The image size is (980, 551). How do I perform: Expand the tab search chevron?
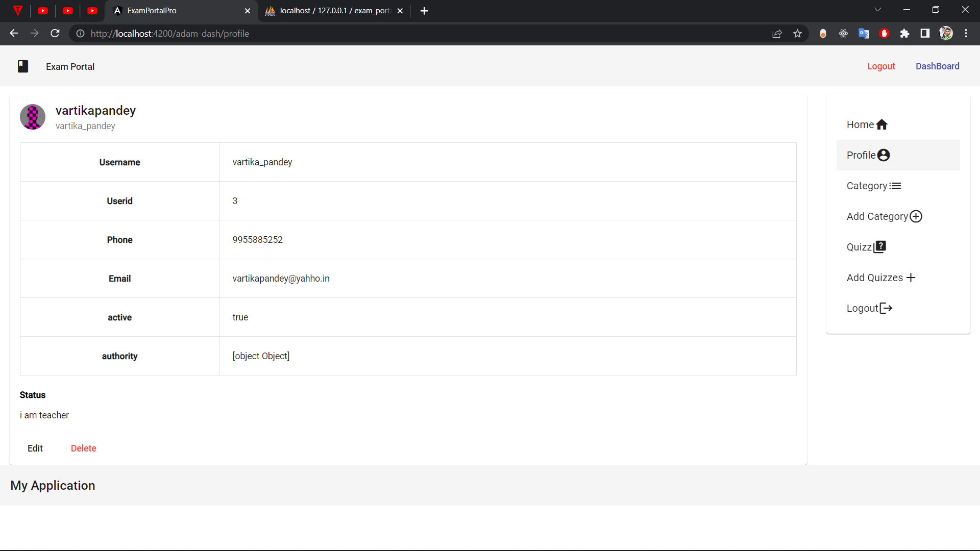pos(877,10)
